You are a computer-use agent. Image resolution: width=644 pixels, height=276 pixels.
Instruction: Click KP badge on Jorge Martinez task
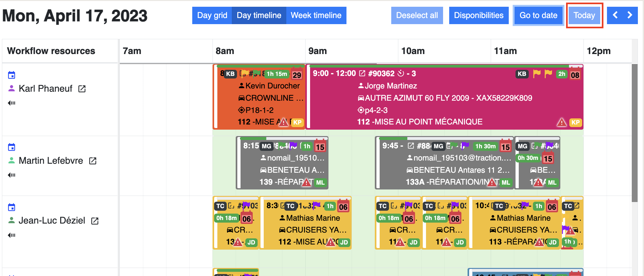click(x=575, y=122)
